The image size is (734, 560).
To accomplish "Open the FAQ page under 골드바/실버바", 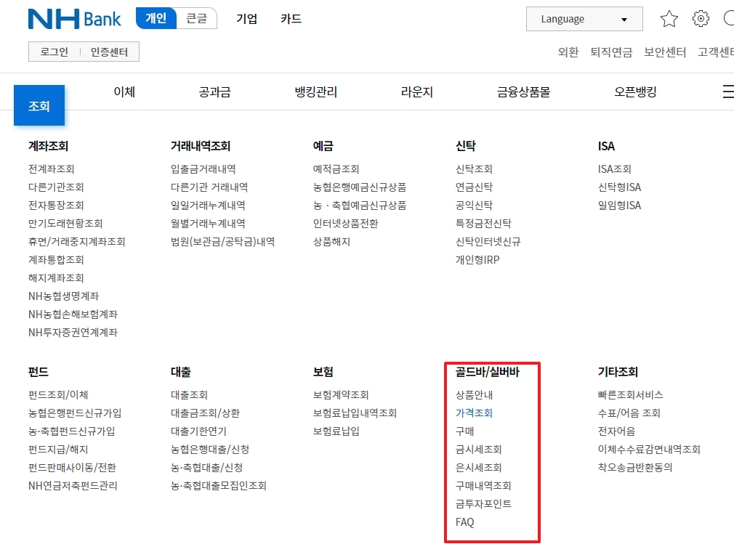I will click(464, 522).
